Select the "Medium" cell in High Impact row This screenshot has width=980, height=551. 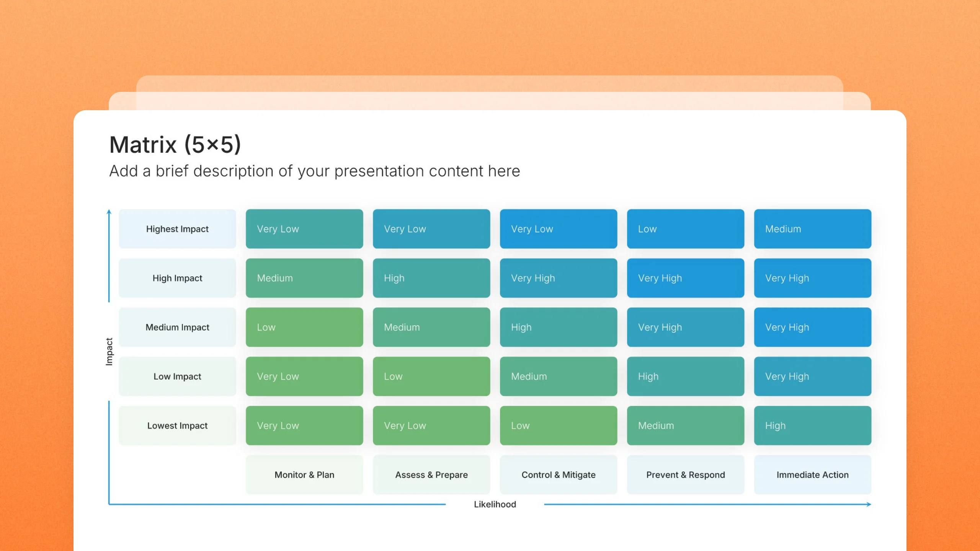304,278
